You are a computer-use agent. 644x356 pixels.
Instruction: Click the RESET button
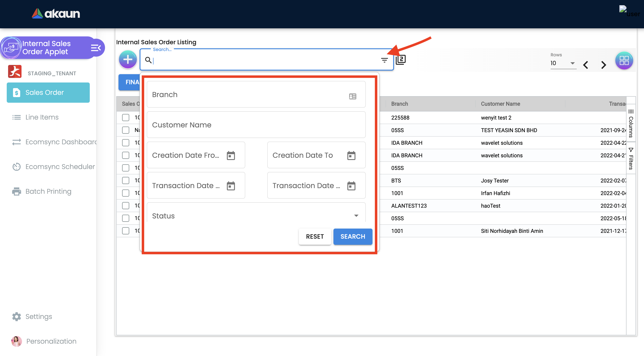[x=315, y=236]
